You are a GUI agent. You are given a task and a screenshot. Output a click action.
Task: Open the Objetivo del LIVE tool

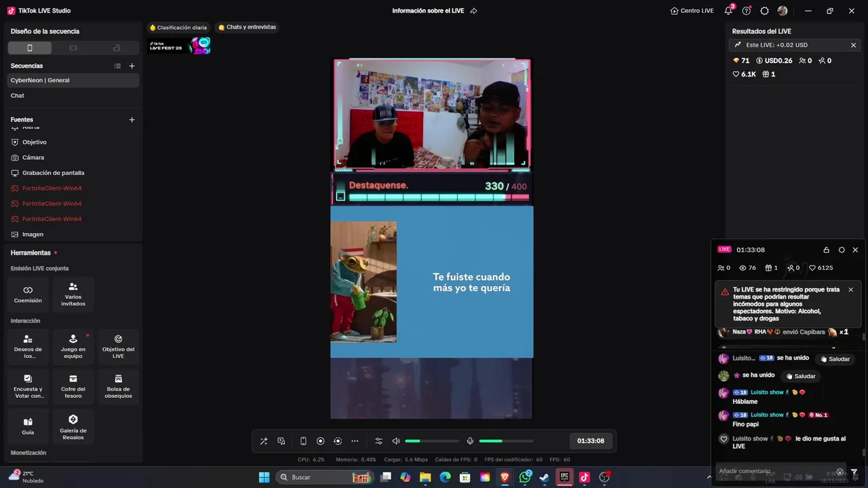coord(118,347)
